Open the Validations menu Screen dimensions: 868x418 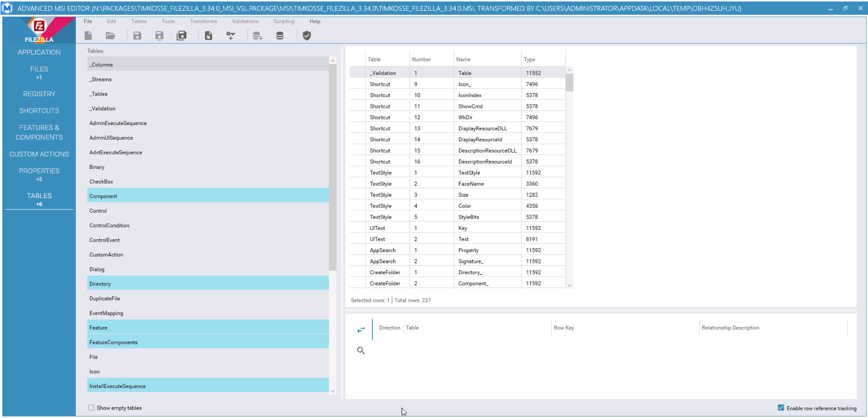point(245,21)
